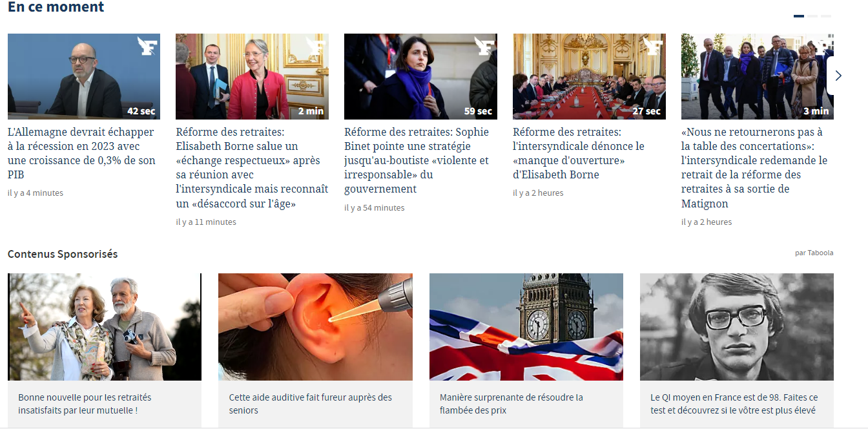
Task: Open the 3 min Matignon exit video
Action: [758, 76]
